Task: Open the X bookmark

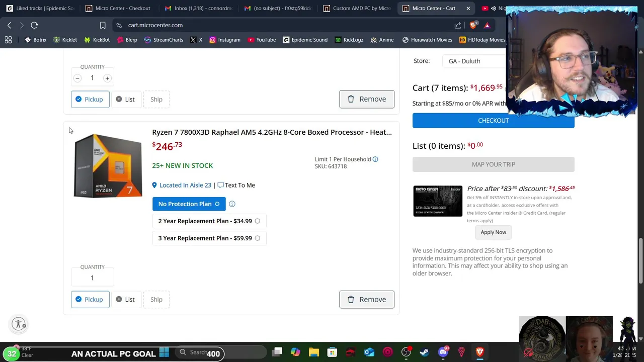Action: [196, 40]
